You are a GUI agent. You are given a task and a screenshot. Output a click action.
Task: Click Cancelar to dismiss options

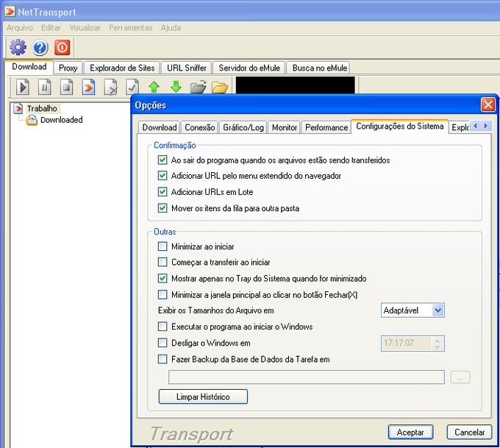469,433
